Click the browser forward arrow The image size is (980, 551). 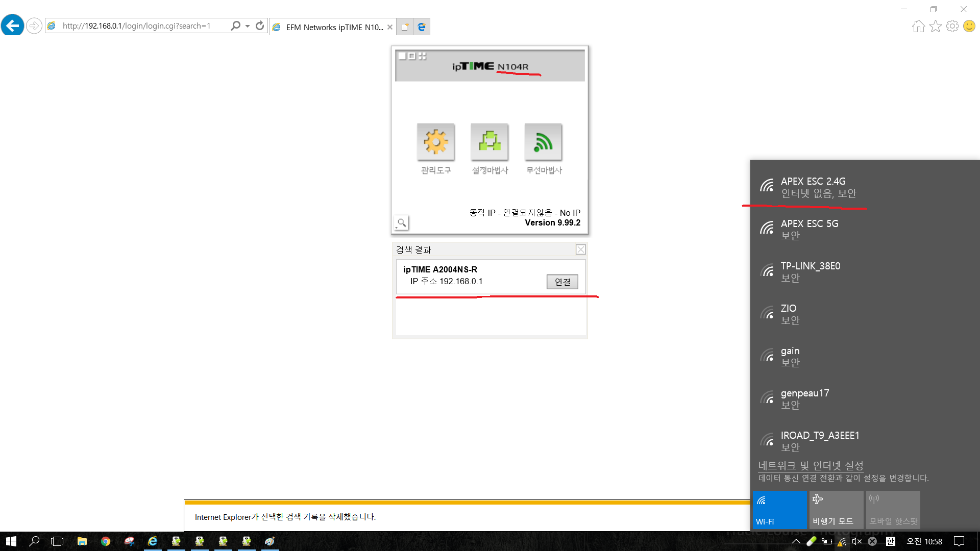(x=34, y=26)
